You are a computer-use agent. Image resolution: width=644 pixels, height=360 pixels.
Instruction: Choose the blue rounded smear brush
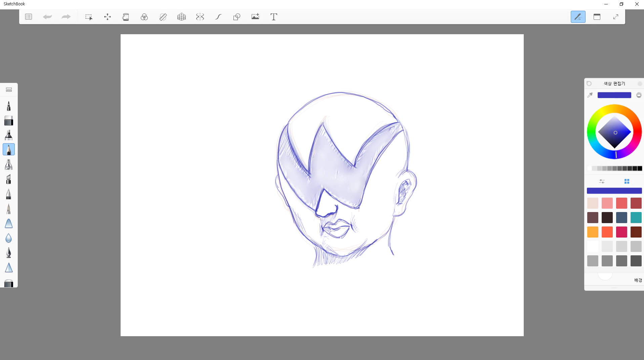click(x=9, y=223)
